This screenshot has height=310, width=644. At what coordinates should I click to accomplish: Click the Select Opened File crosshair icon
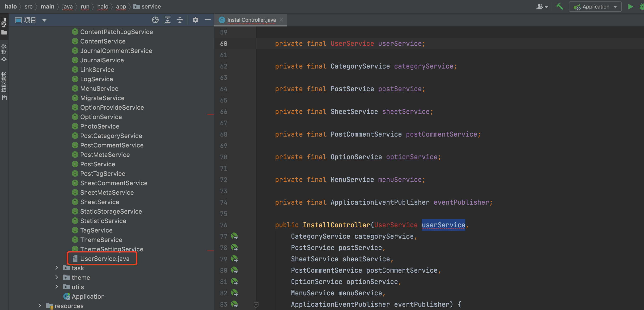[155, 20]
